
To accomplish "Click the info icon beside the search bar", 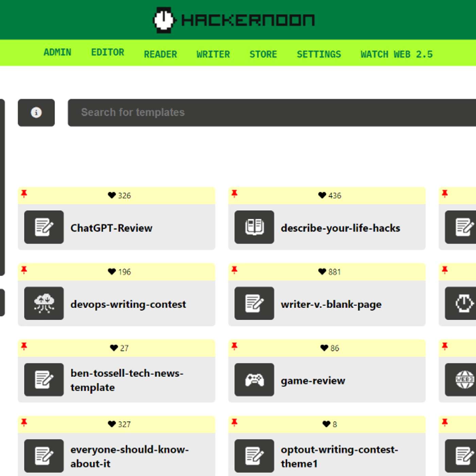I will [x=36, y=113].
